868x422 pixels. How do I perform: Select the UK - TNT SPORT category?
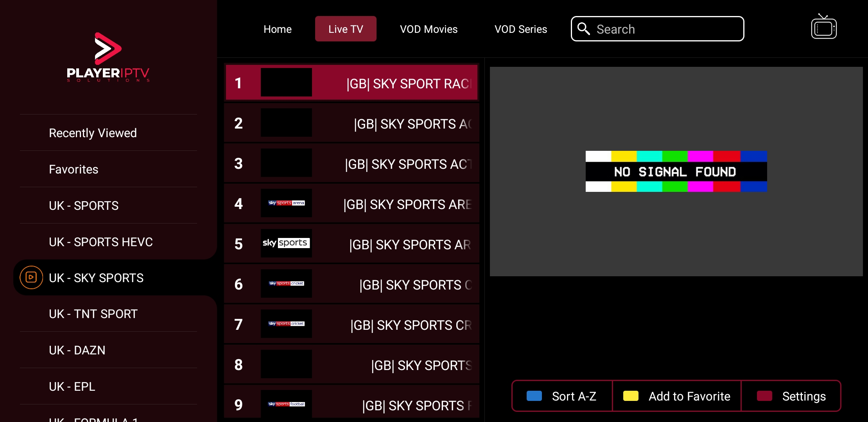click(x=93, y=313)
